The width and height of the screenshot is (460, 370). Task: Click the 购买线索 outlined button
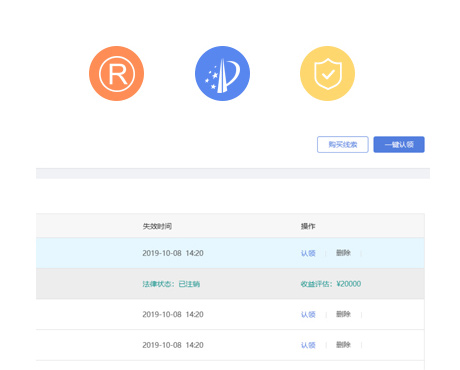pyautogui.click(x=343, y=144)
